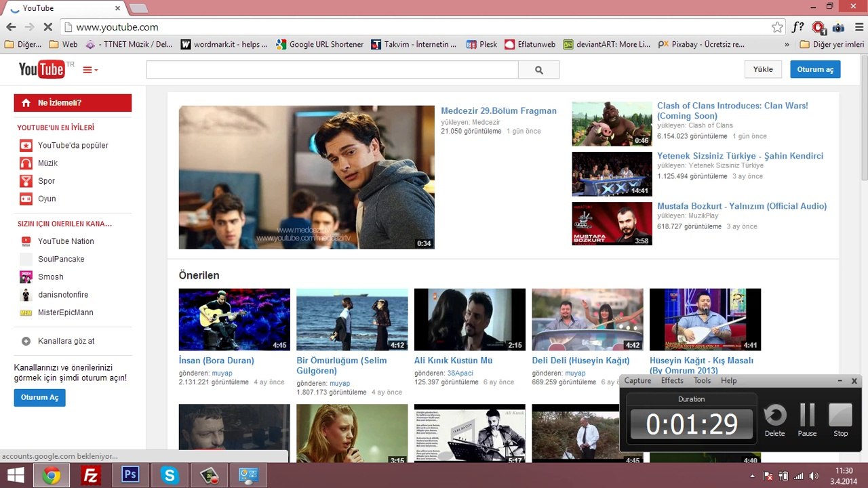
Task: Open the deviantART bookmark
Action: tap(607, 45)
